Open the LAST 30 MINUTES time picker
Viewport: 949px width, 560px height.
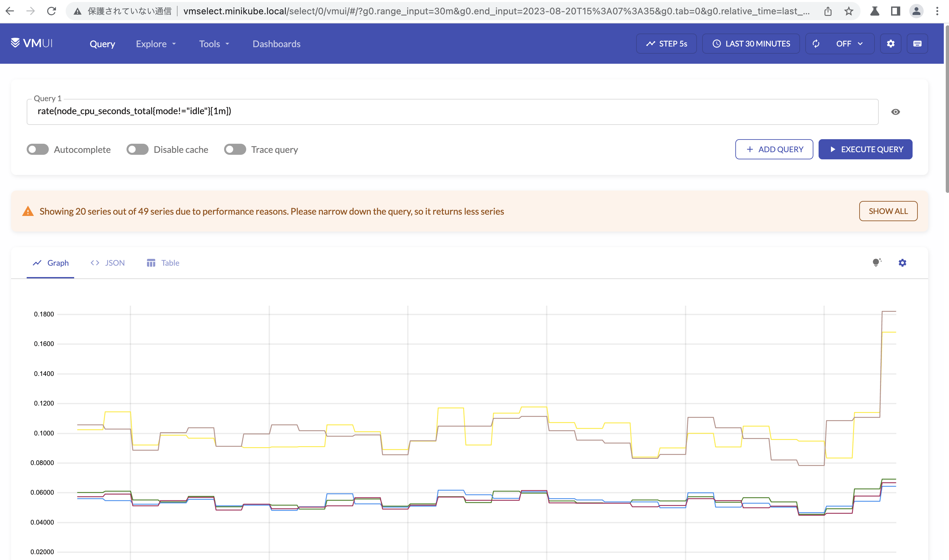click(x=751, y=44)
